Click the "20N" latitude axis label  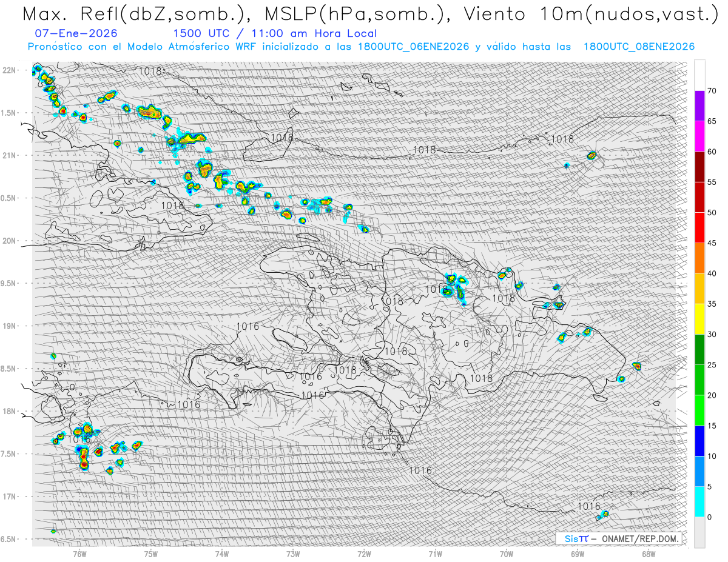pyautogui.click(x=10, y=241)
